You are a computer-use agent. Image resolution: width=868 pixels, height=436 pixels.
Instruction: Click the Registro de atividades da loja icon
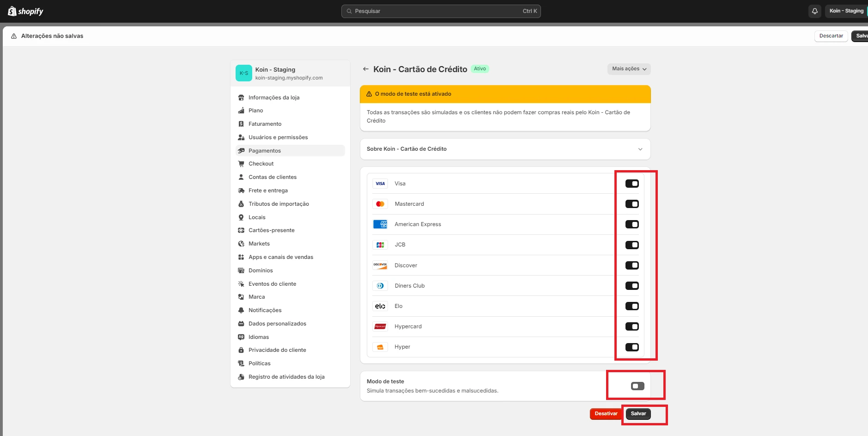click(x=241, y=377)
